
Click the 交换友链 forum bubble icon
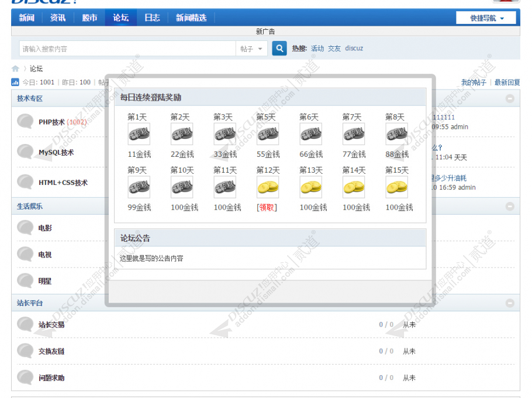25,351
